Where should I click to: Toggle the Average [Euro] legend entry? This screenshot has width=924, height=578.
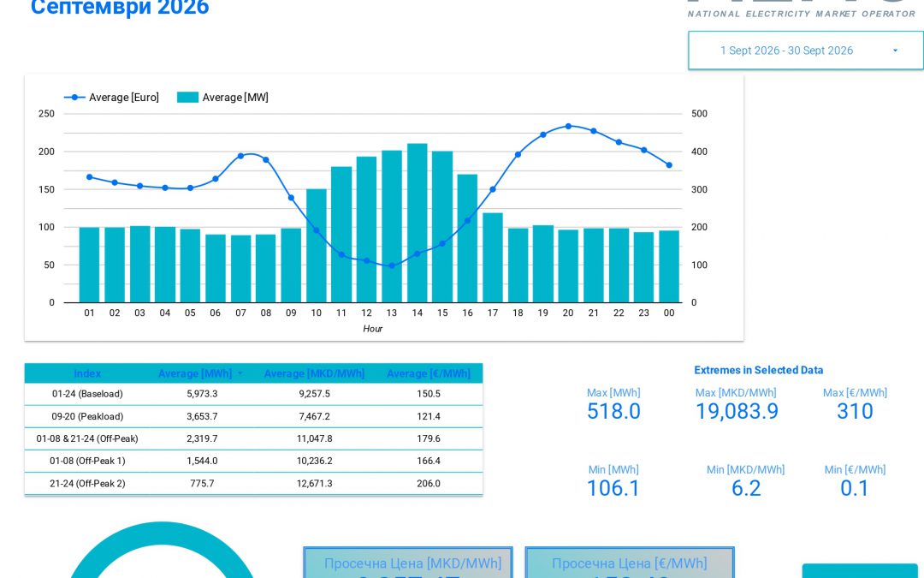point(111,98)
